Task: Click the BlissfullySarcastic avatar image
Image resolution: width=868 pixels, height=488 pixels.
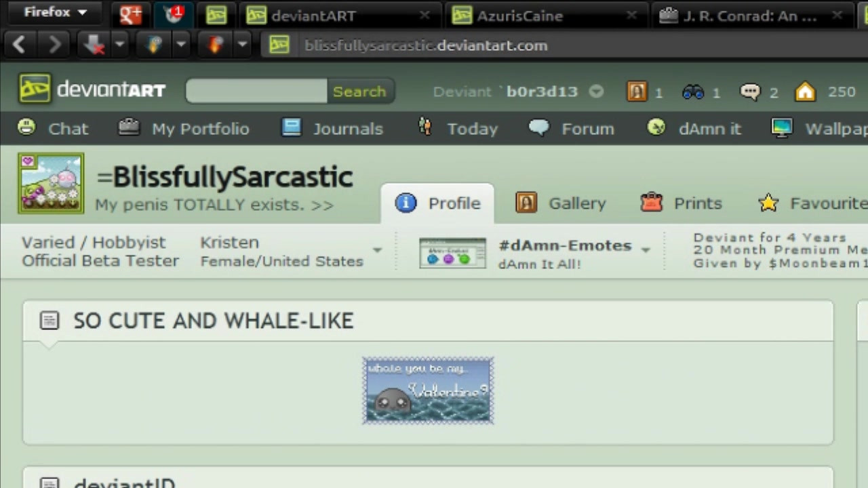Action: [x=51, y=183]
